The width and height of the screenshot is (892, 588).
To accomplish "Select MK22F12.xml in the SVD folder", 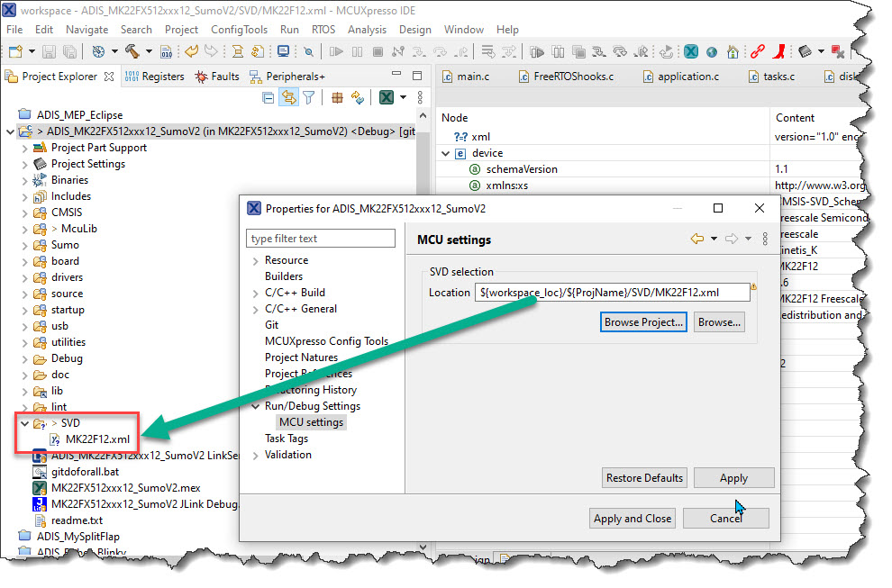I will pos(97,439).
